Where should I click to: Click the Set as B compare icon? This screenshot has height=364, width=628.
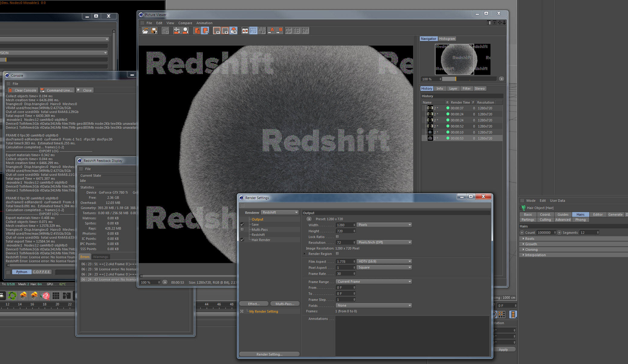(x=280, y=31)
